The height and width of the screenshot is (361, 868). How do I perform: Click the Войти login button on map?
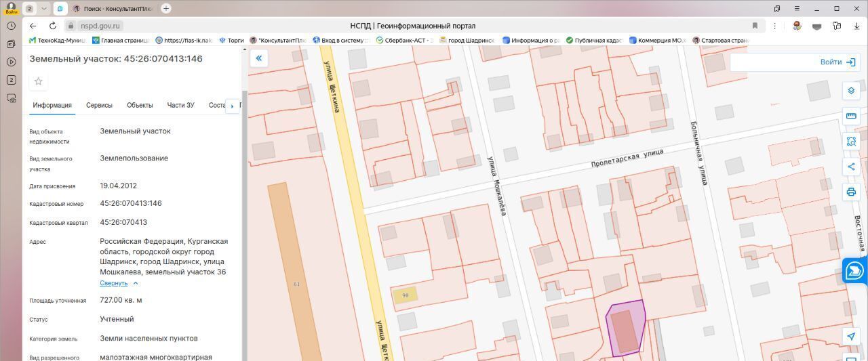click(838, 62)
